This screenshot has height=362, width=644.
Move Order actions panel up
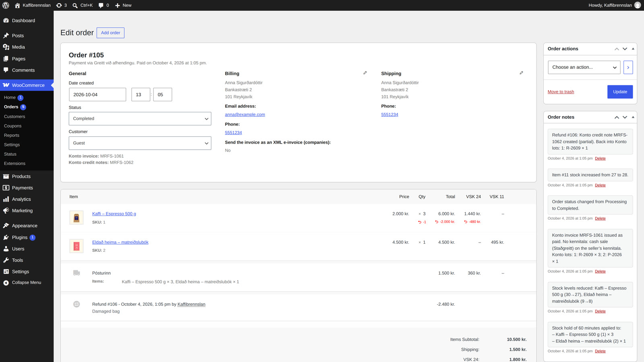coord(617,49)
